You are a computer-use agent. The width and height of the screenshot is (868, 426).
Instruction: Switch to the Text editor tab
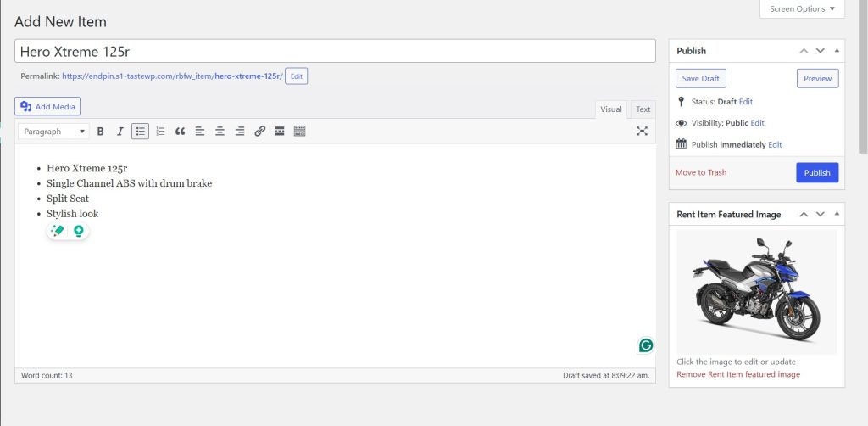[643, 109]
